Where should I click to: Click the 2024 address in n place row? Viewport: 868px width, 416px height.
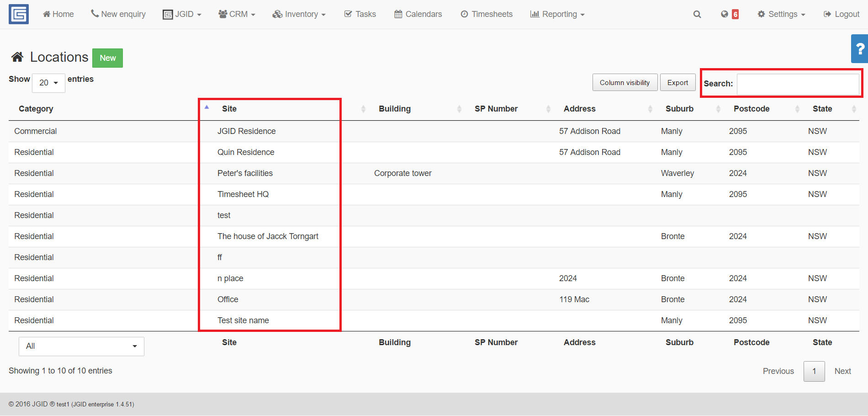pyautogui.click(x=568, y=278)
